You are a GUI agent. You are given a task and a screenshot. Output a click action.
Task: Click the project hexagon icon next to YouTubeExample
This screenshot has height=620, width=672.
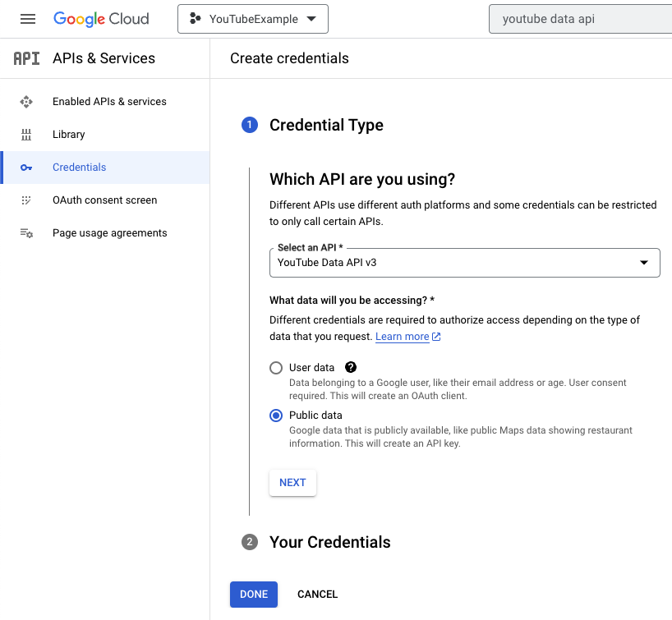(x=196, y=19)
